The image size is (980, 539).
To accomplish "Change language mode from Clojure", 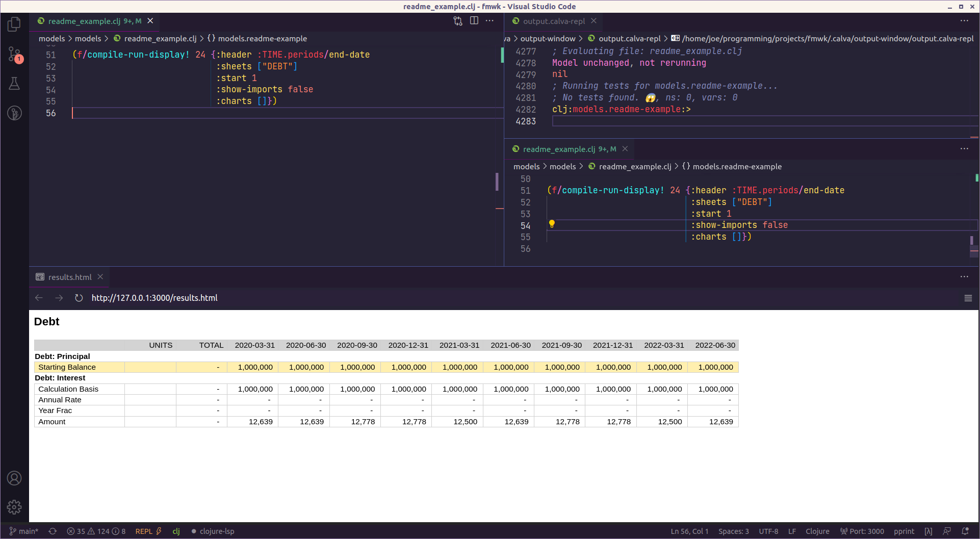I will click(817, 531).
